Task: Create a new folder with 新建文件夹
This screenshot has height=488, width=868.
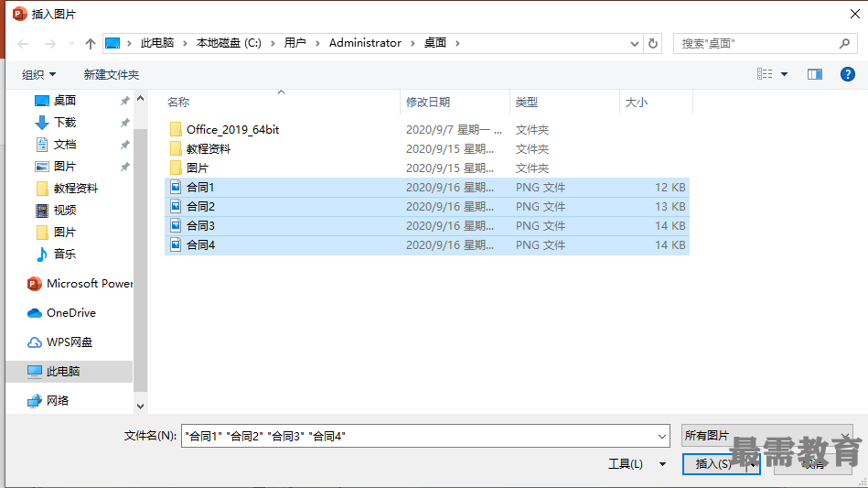Action: pyautogui.click(x=112, y=74)
